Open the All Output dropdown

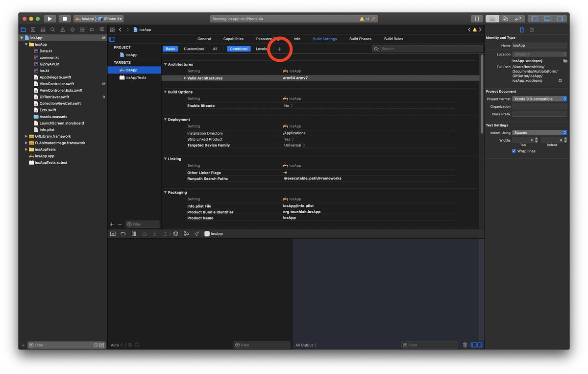306,345
